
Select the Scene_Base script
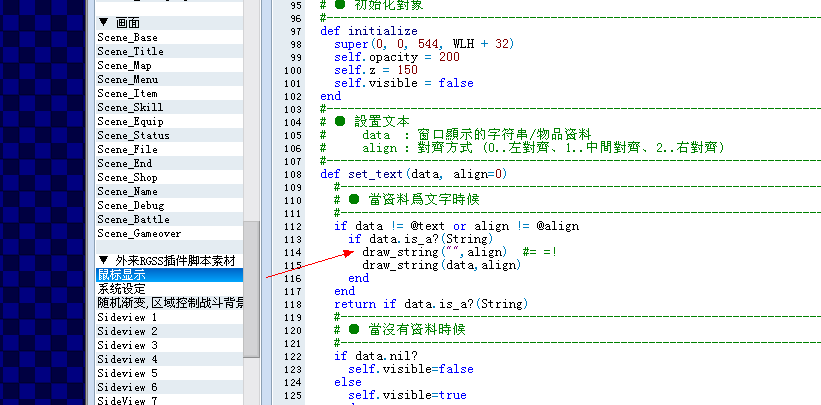(x=170, y=38)
